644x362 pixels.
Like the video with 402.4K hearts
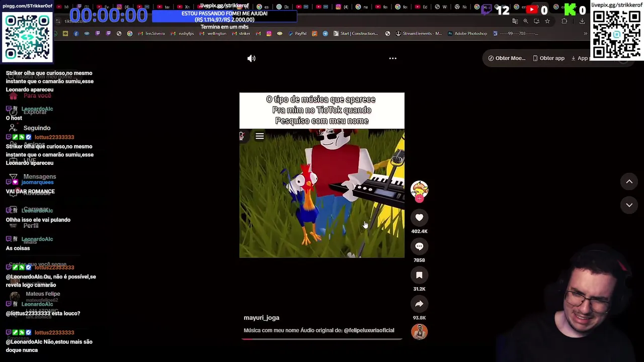coord(419,218)
